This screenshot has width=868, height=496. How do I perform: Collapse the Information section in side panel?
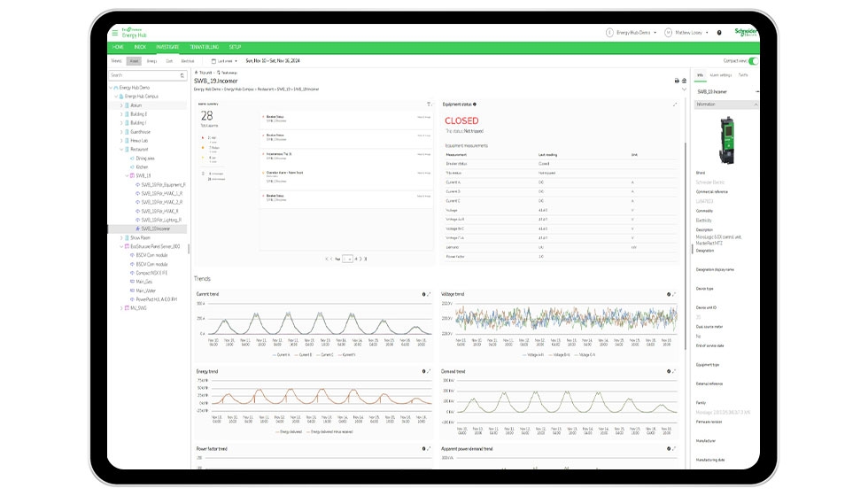pyautogui.click(x=756, y=105)
